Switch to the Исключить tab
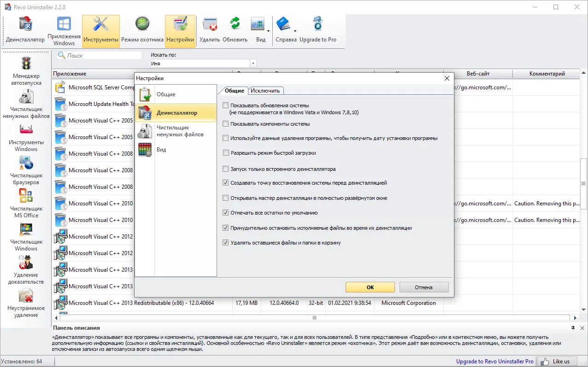The width and height of the screenshot is (588, 367). click(x=265, y=91)
